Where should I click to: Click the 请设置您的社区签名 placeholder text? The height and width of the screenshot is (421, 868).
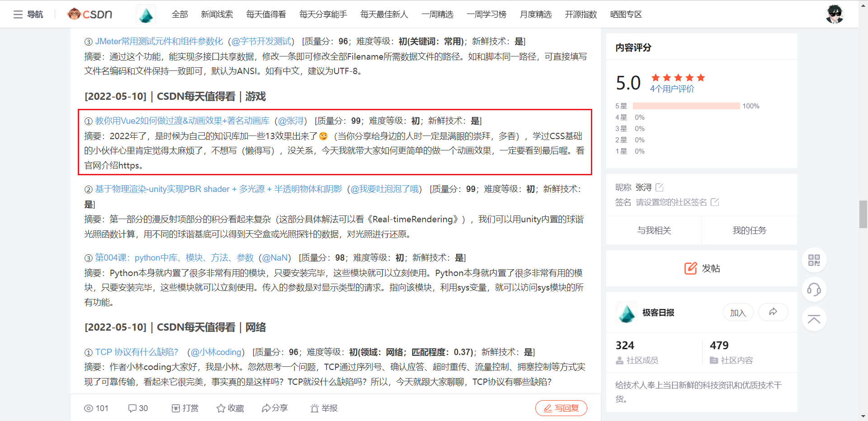click(671, 202)
